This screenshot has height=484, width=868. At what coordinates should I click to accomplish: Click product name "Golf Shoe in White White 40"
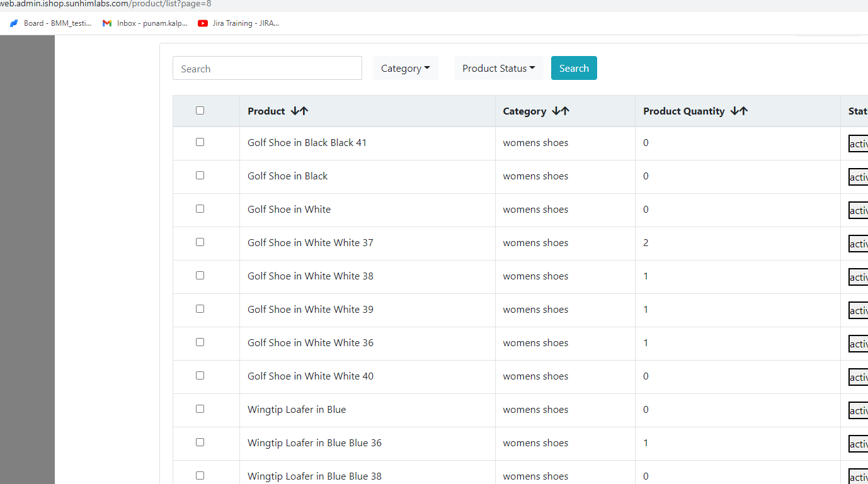click(x=311, y=376)
